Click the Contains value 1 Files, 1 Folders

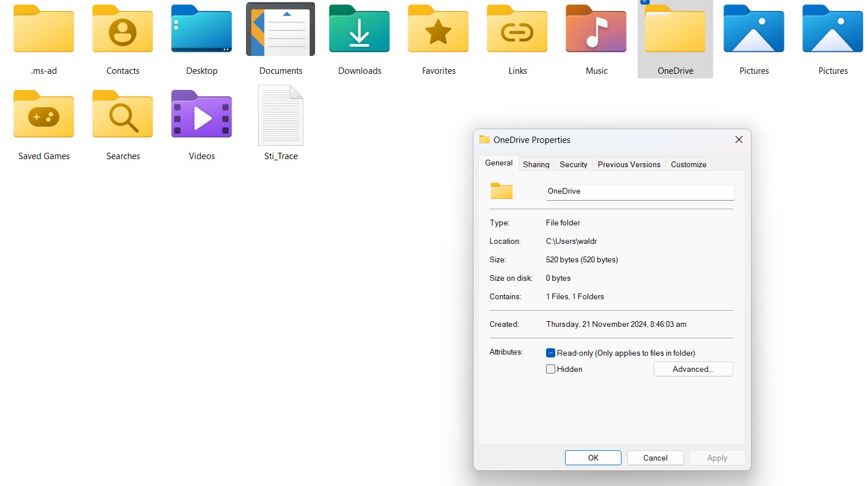(575, 296)
